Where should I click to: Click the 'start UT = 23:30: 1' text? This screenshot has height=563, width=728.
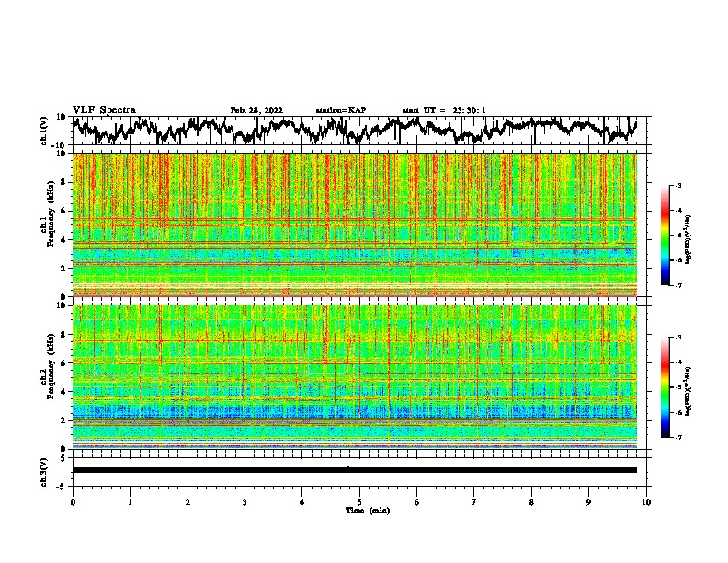click(444, 110)
